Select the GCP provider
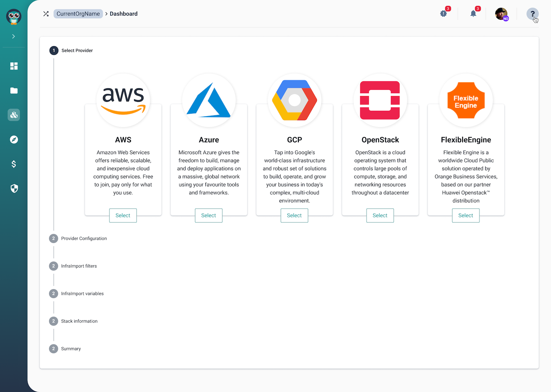Image resolution: width=551 pixels, height=392 pixels. coord(294,216)
